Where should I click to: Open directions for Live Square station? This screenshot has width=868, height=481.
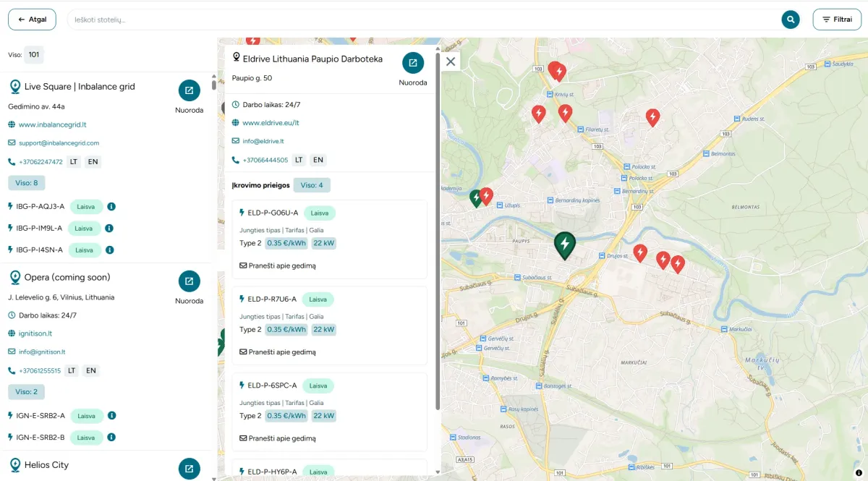189,90
